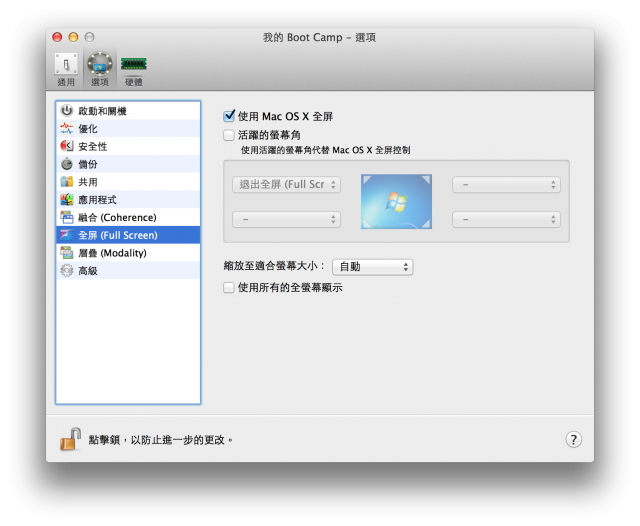This screenshot has height=526, width=640.
Task: Click the security icon beside 安全性
Action: pyautogui.click(x=67, y=146)
